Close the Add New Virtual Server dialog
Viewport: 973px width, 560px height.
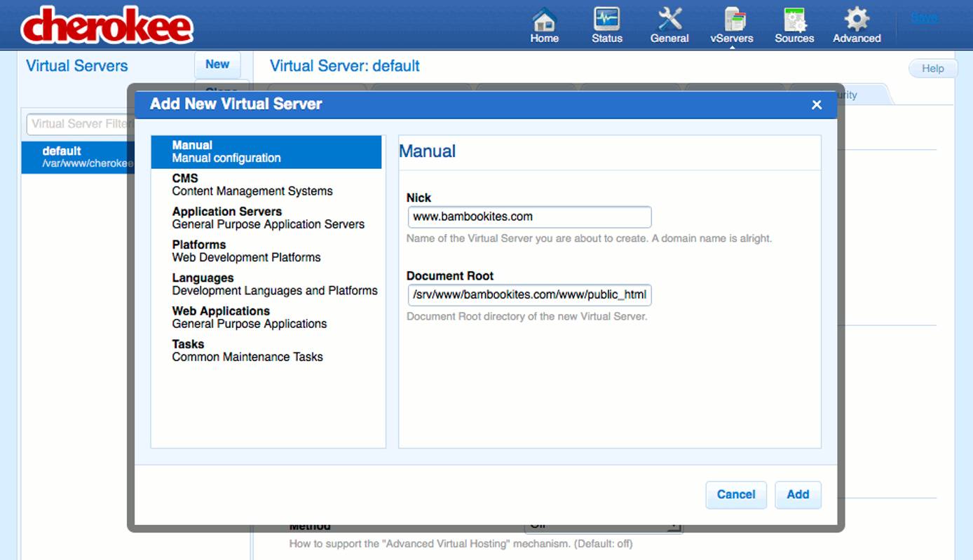pos(816,104)
